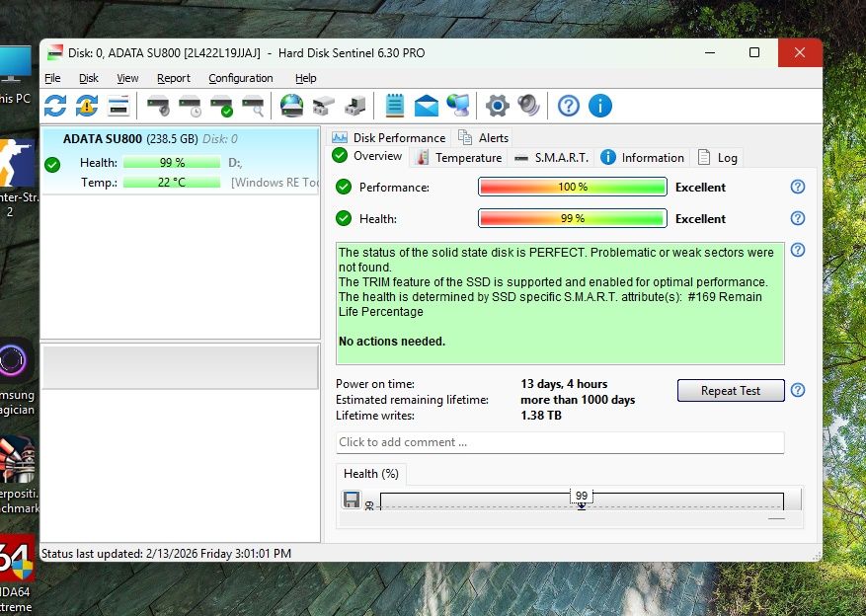The image size is (866, 616).
Task: Click the Performance 100 % gradient bar
Action: pos(572,187)
